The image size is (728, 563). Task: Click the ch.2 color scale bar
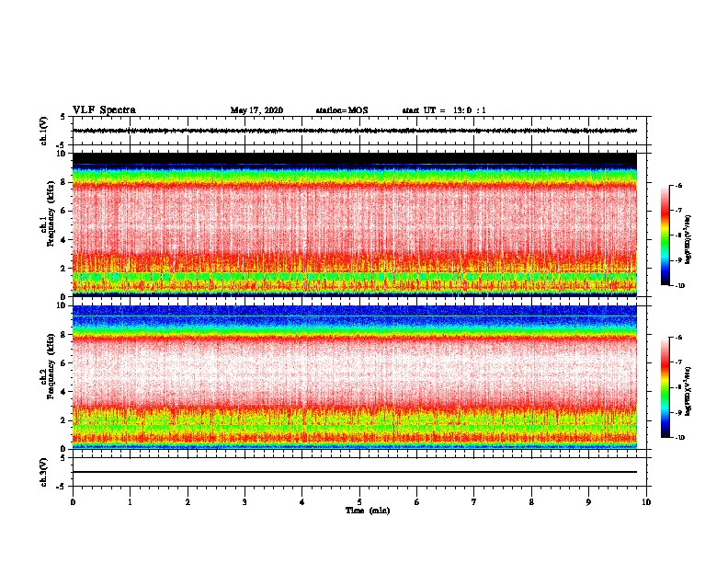click(665, 387)
